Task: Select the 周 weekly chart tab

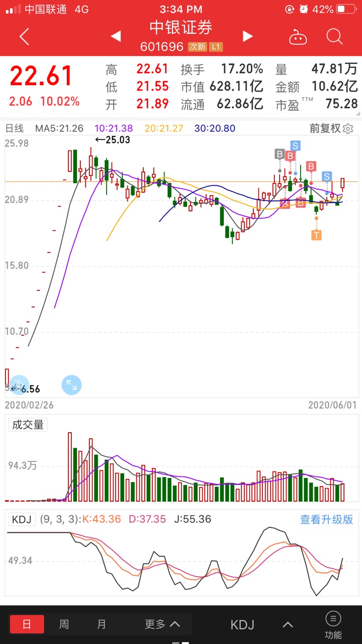Action: [x=64, y=624]
